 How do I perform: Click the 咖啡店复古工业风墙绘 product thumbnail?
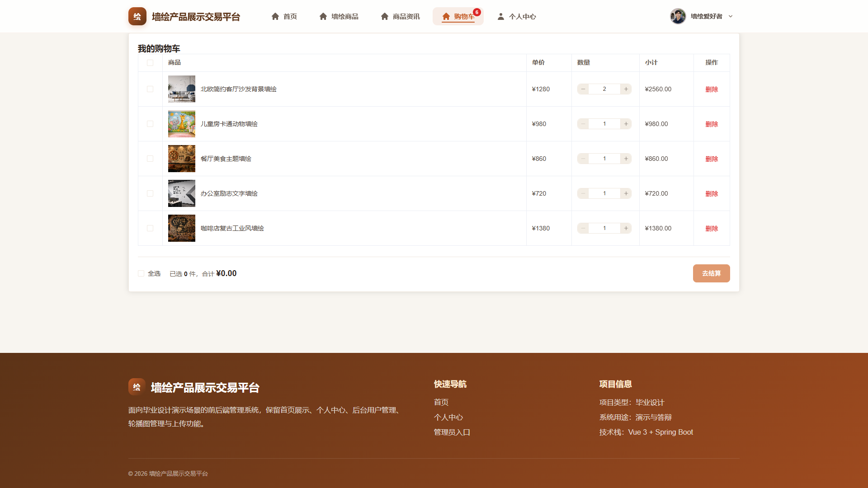pos(182,228)
